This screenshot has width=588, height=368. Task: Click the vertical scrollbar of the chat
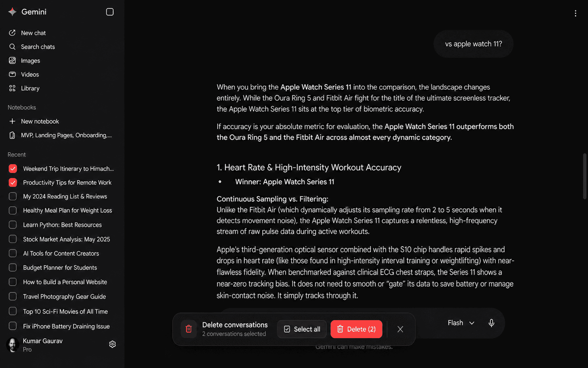tap(585, 176)
